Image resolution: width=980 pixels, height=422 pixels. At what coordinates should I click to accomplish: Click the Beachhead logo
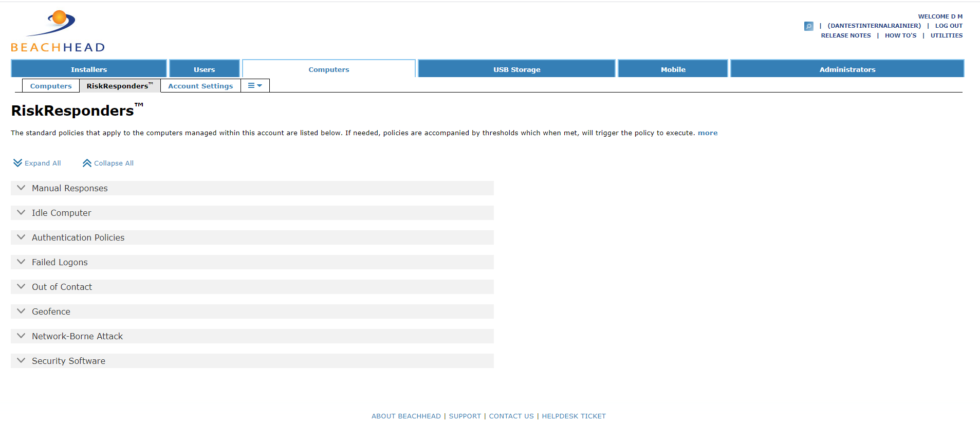point(58,31)
